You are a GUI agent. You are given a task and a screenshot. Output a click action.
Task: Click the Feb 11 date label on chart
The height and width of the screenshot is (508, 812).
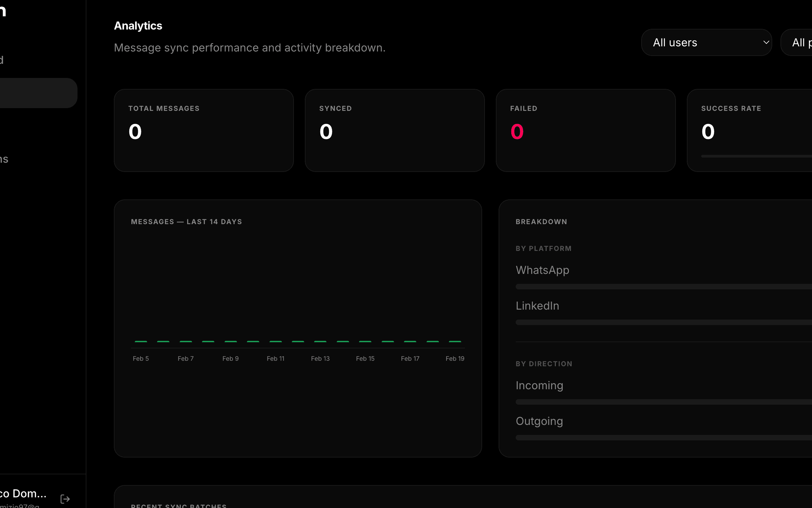(275, 359)
